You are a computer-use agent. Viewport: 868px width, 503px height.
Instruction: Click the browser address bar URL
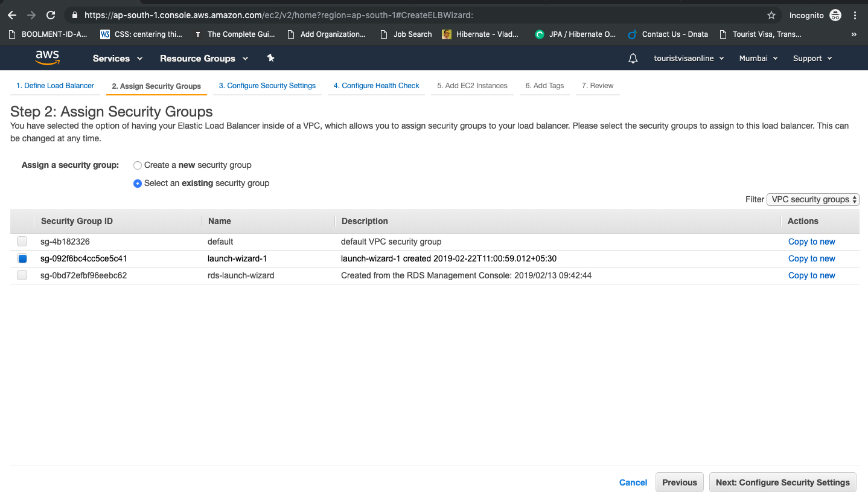point(278,15)
